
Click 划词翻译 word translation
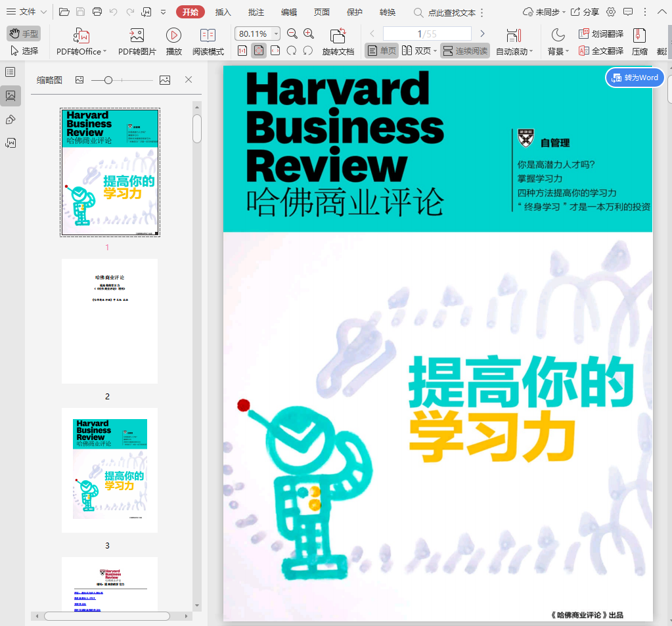(601, 34)
